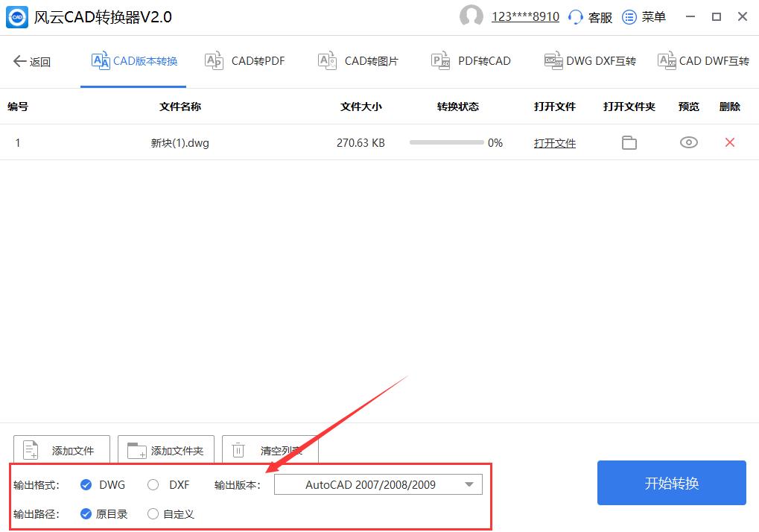
Task: Preview 新块(1).dwg with the eye icon
Action: point(687,142)
